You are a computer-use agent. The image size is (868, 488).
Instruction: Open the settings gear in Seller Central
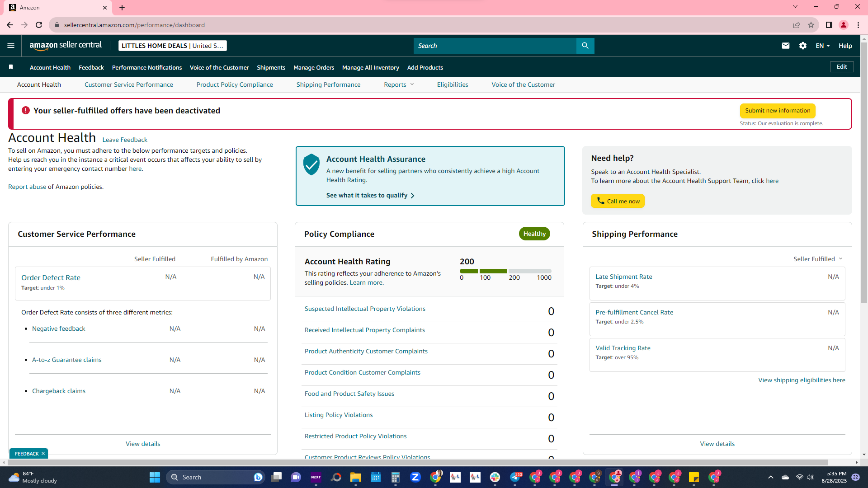(x=803, y=46)
